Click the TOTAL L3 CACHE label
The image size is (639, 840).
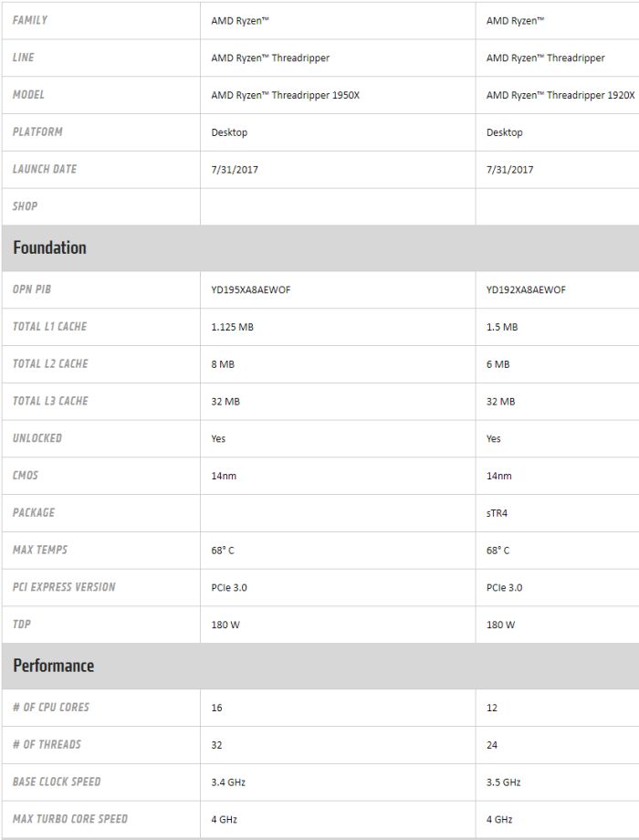point(50,401)
